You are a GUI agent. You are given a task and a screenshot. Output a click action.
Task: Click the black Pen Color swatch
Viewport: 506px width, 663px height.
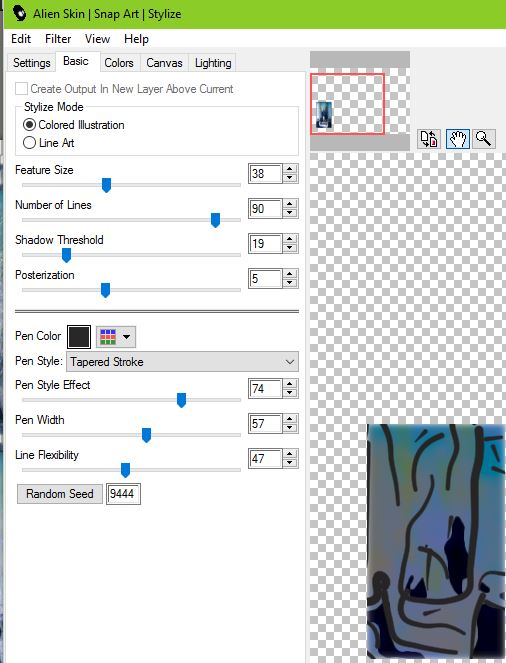click(79, 337)
